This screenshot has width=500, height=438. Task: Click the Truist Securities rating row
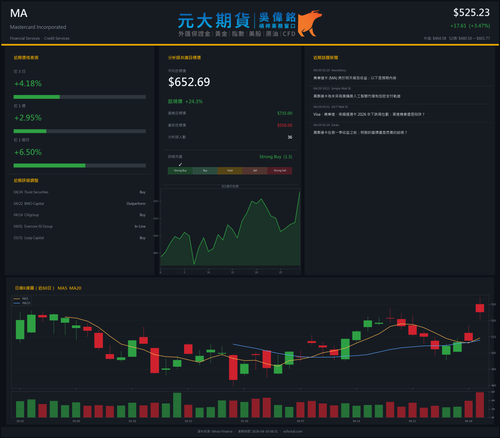pos(80,192)
